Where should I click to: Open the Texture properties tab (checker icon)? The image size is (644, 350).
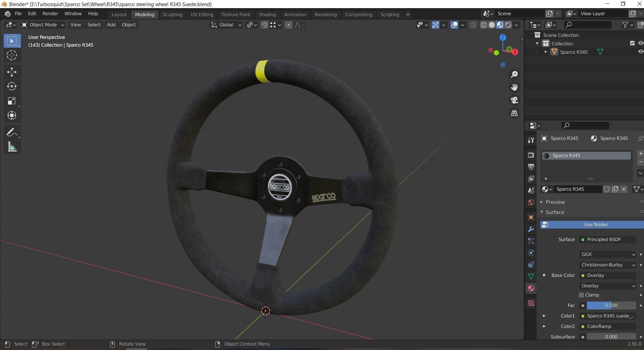[x=531, y=303]
